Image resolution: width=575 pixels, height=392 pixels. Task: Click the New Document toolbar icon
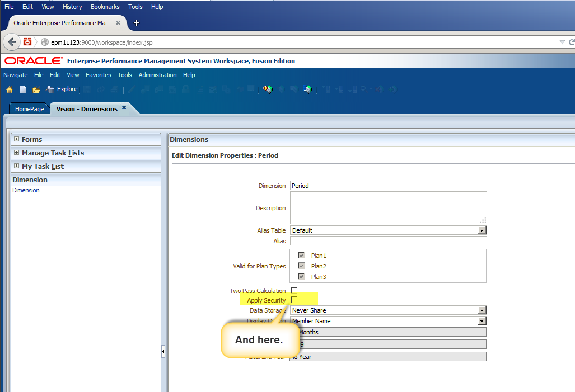pos(23,89)
